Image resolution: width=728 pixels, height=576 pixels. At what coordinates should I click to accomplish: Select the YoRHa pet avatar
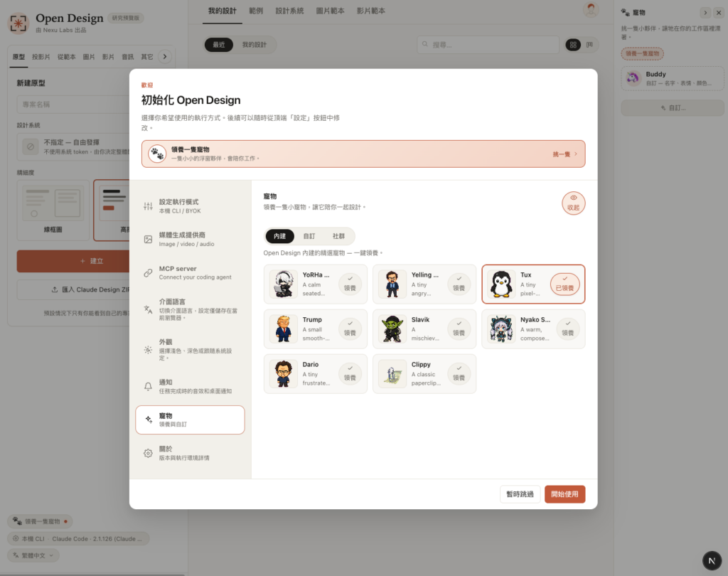283,284
